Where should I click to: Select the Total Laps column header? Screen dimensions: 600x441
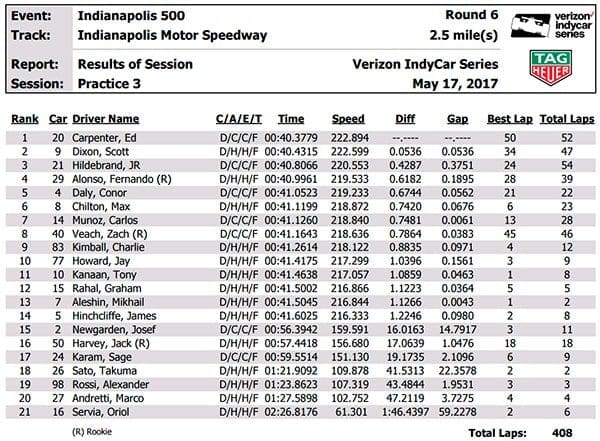click(563, 119)
